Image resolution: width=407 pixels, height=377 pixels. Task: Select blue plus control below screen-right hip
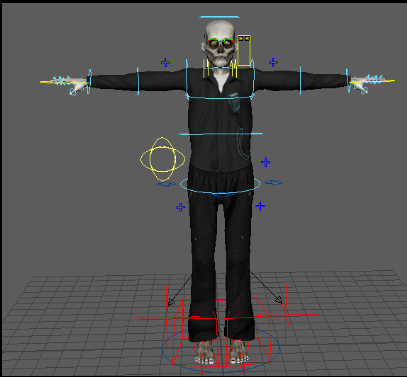tap(260, 206)
